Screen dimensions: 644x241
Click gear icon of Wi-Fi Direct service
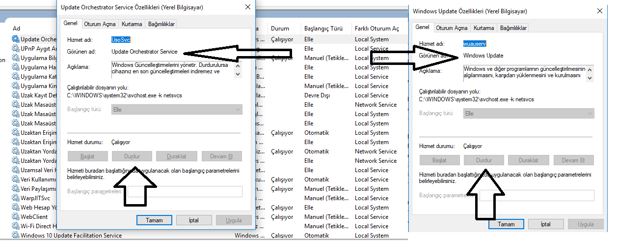(16, 226)
